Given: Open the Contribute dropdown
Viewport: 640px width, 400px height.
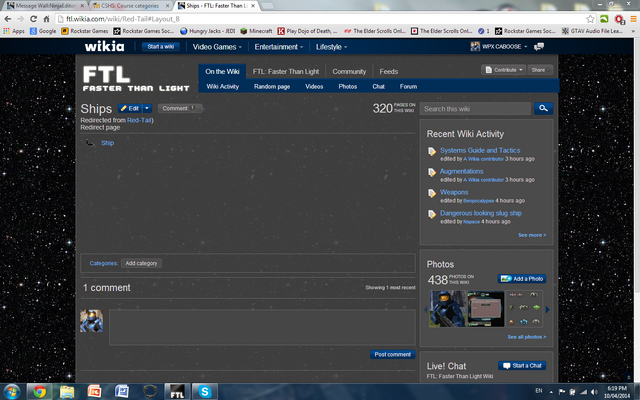Looking at the screenshot, I should pyautogui.click(x=503, y=70).
